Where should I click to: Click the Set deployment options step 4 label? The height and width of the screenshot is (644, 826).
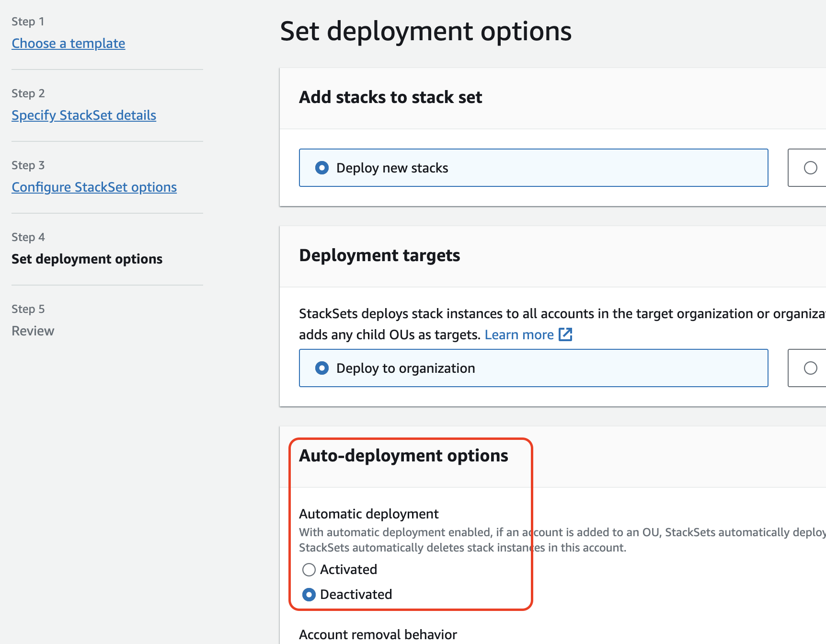[x=87, y=259]
